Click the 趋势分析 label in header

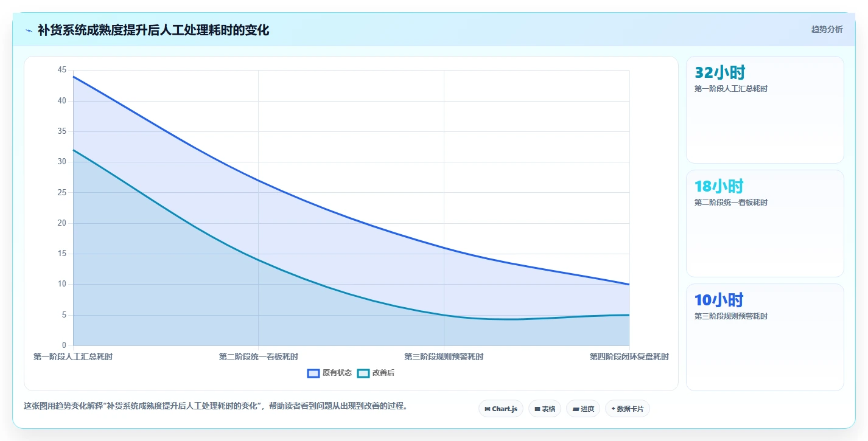click(827, 29)
